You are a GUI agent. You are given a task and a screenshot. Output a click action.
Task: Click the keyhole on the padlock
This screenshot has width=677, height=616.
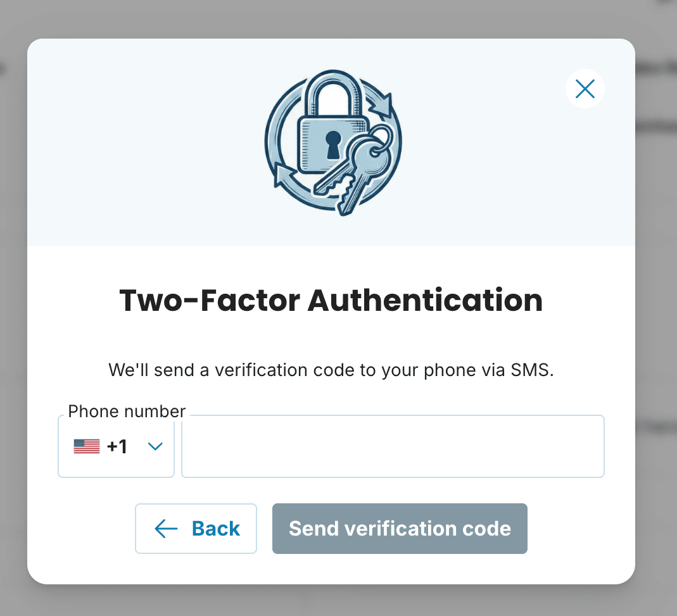pos(332,146)
